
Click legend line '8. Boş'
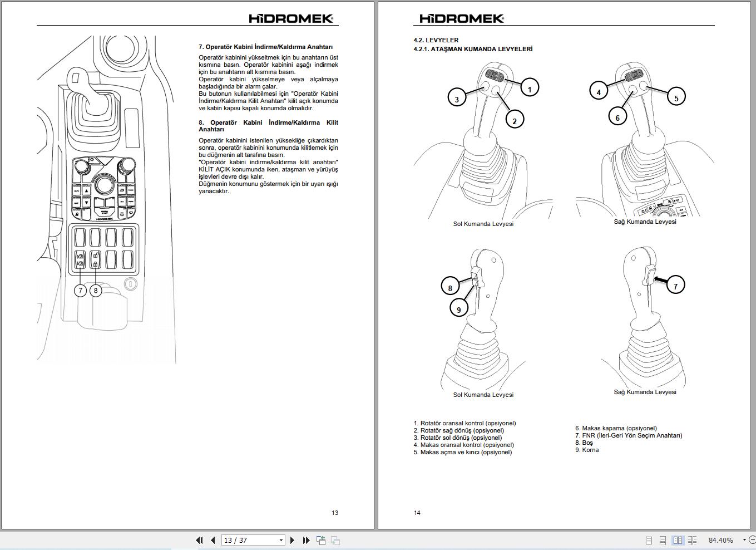pos(584,443)
